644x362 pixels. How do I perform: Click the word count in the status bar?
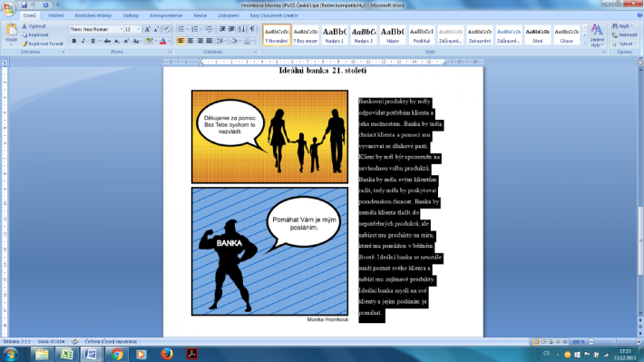click(x=51, y=341)
